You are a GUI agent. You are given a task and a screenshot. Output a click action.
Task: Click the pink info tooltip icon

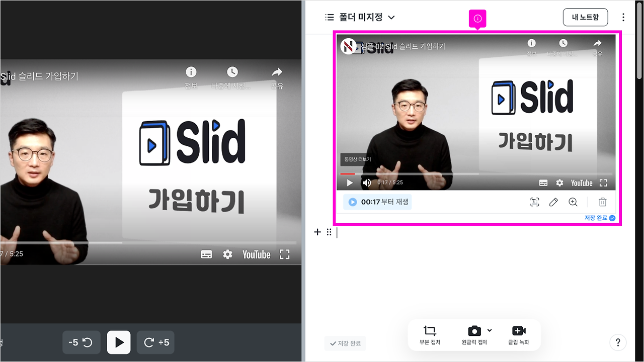pos(477,19)
